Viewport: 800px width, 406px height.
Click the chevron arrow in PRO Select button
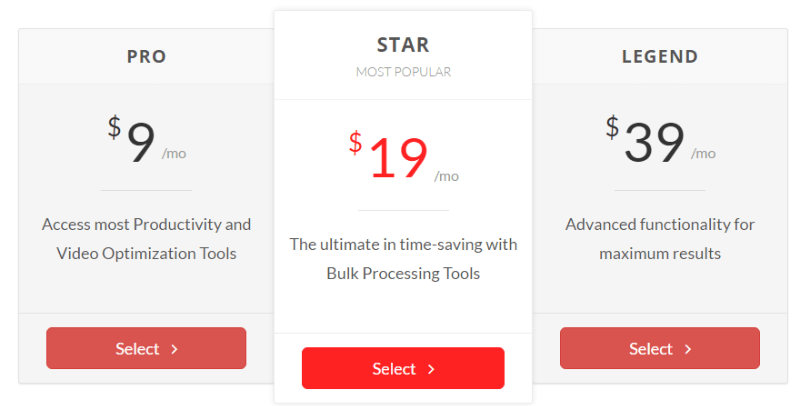point(174,349)
